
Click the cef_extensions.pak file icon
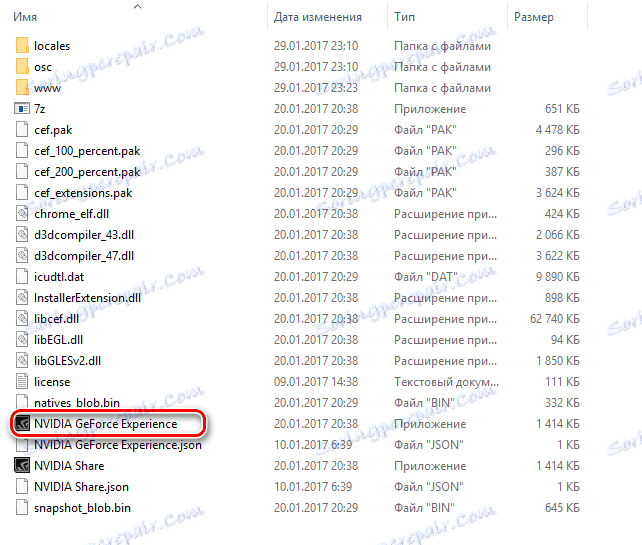click(x=22, y=192)
